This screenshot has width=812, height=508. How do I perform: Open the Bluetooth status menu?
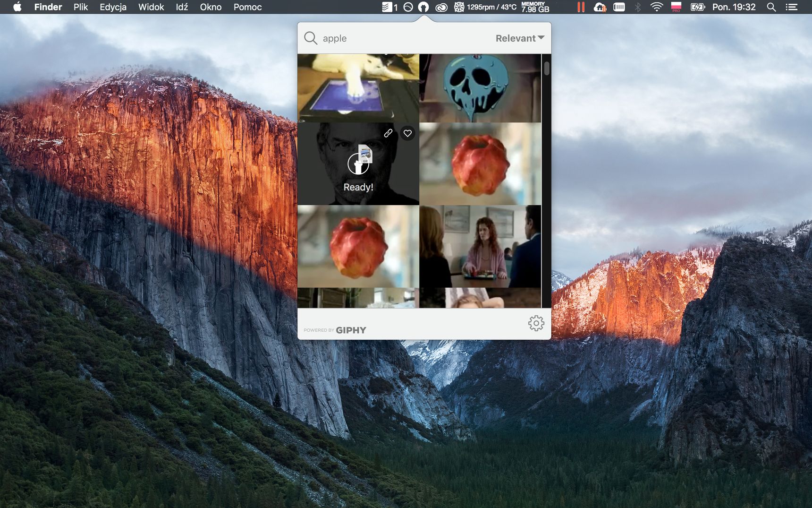click(638, 7)
